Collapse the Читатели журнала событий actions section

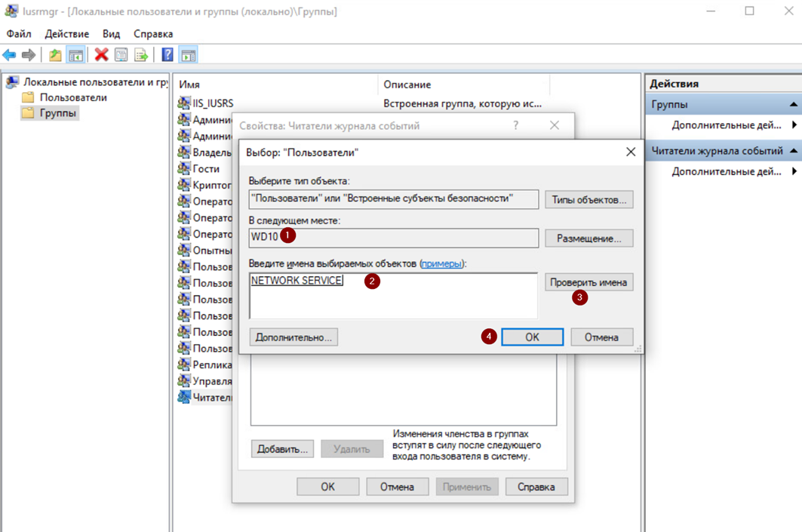point(793,152)
